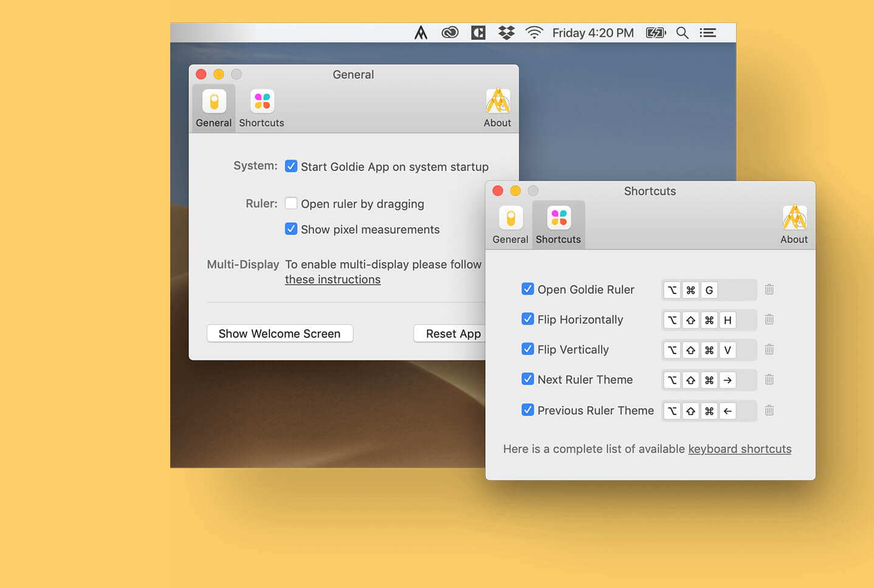The height and width of the screenshot is (588, 874).
Task: Minimize the General window
Action: [x=219, y=74]
